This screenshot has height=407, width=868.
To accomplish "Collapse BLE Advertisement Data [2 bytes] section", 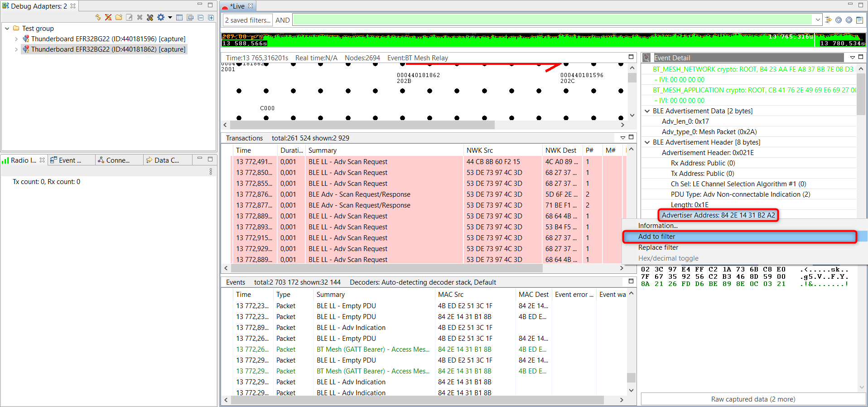I will tap(647, 111).
